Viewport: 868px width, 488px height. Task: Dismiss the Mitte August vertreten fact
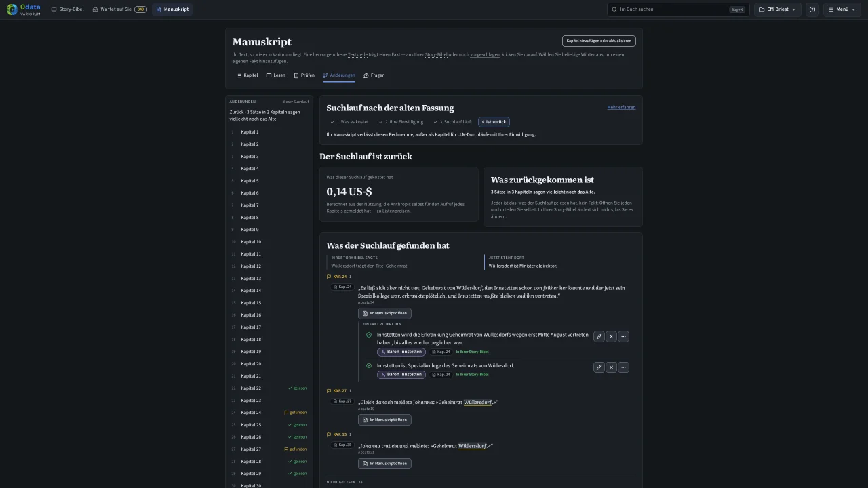click(611, 337)
